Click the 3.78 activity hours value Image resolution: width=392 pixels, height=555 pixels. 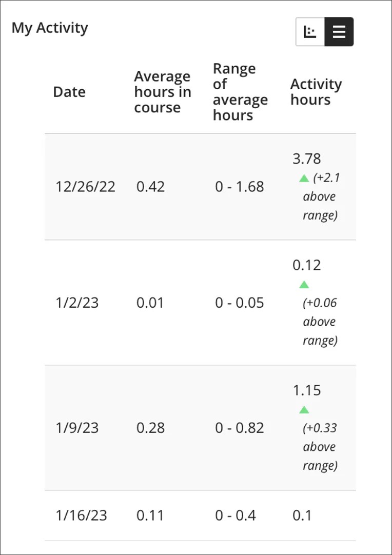tap(307, 159)
